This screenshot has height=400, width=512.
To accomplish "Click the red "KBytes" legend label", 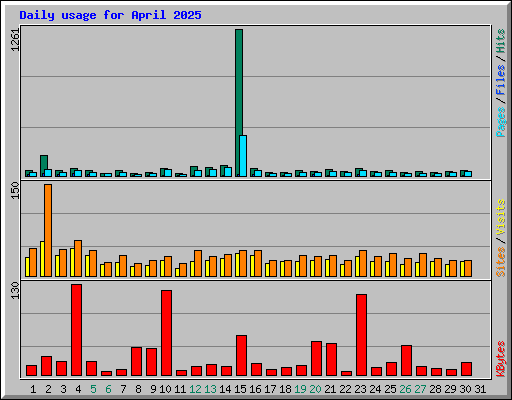I will [501, 359].
